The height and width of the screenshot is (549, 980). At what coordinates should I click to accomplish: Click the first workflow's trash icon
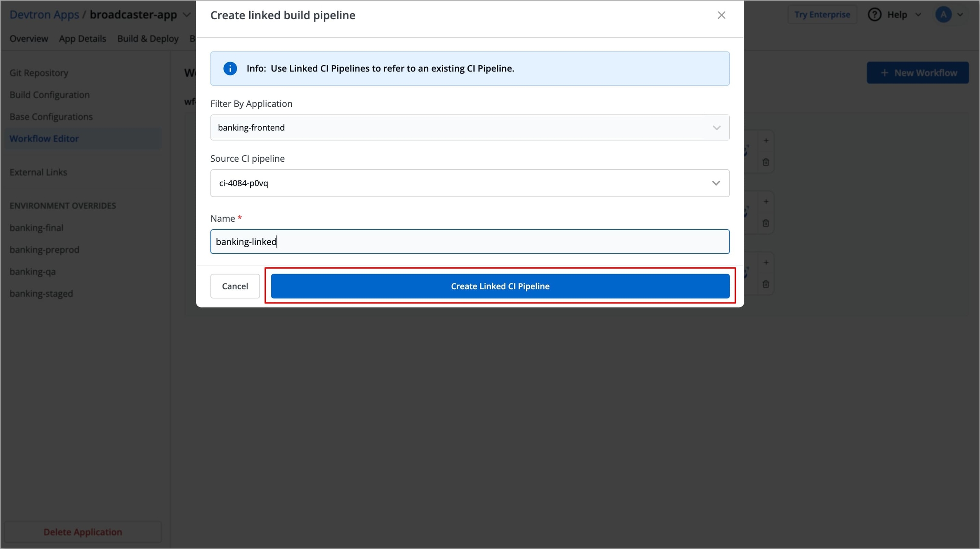pyautogui.click(x=766, y=162)
